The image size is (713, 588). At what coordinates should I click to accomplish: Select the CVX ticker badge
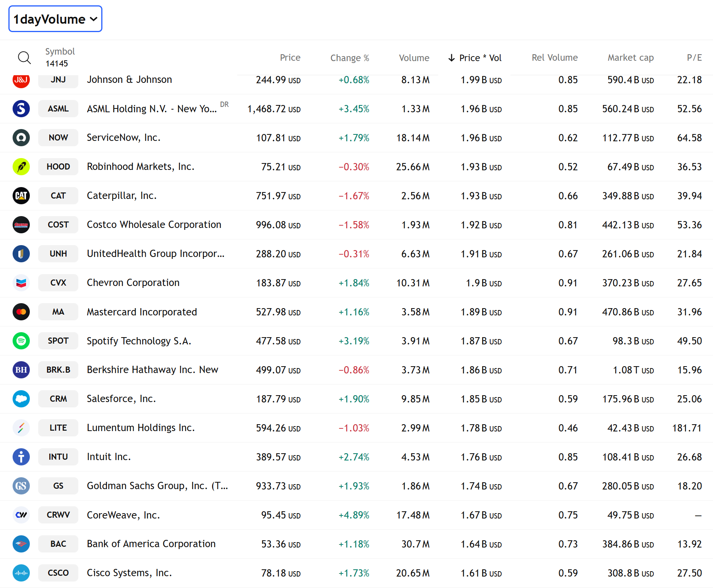(x=58, y=283)
